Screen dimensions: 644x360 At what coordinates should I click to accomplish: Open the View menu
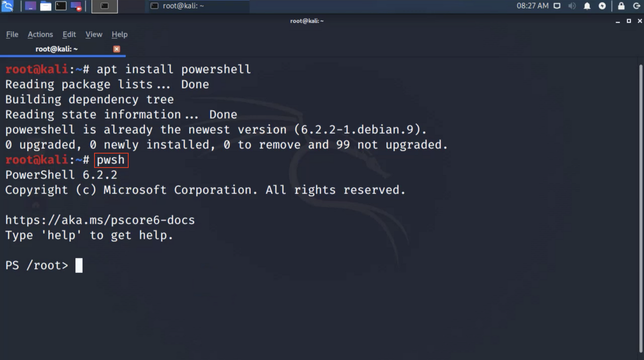tap(94, 34)
